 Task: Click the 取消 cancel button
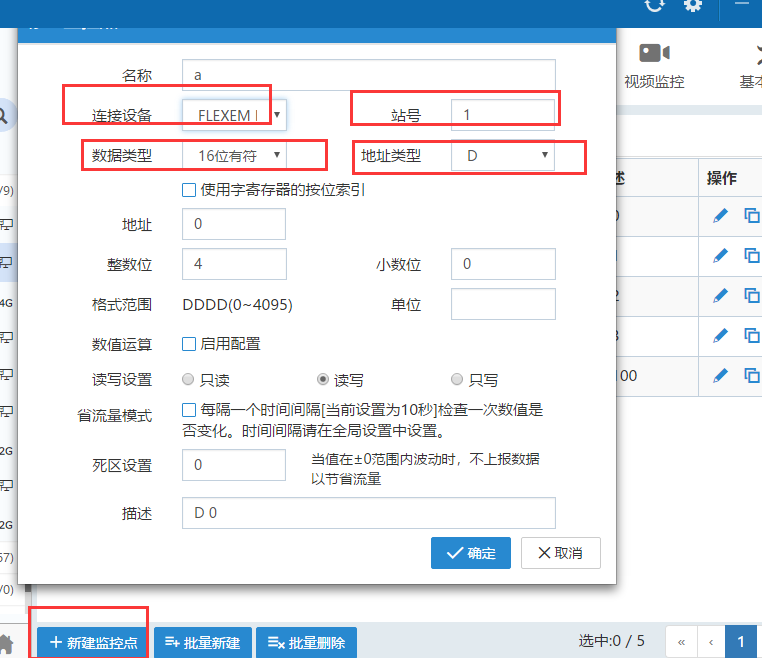(x=561, y=553)
